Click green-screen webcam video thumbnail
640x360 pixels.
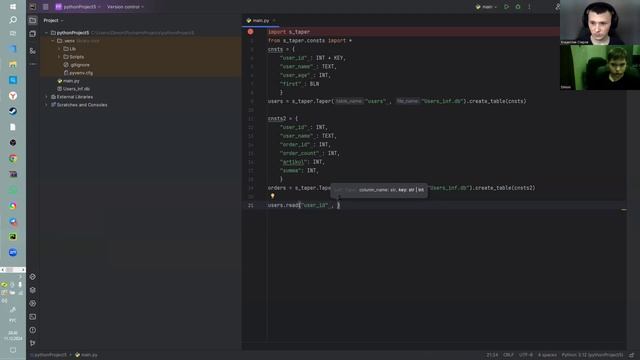tap(600, 67)
